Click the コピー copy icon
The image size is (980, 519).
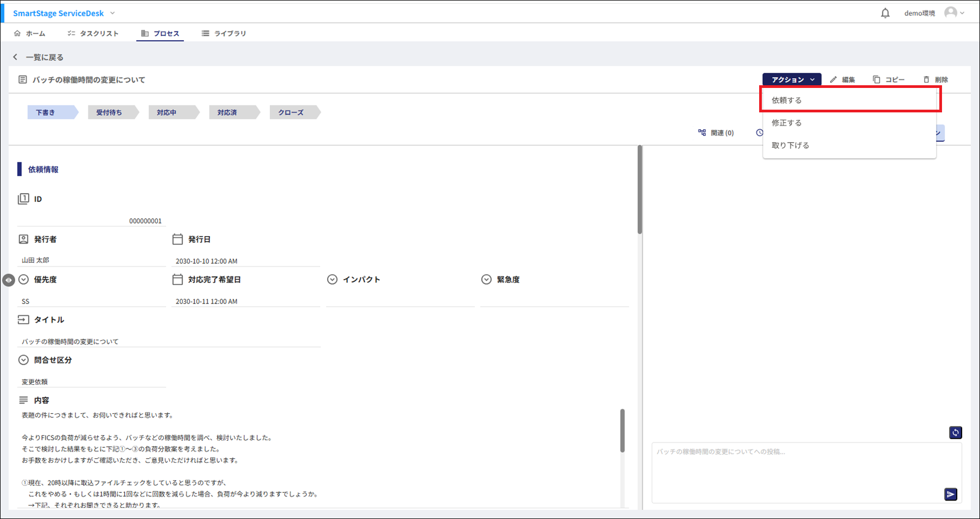coord(876,80)
